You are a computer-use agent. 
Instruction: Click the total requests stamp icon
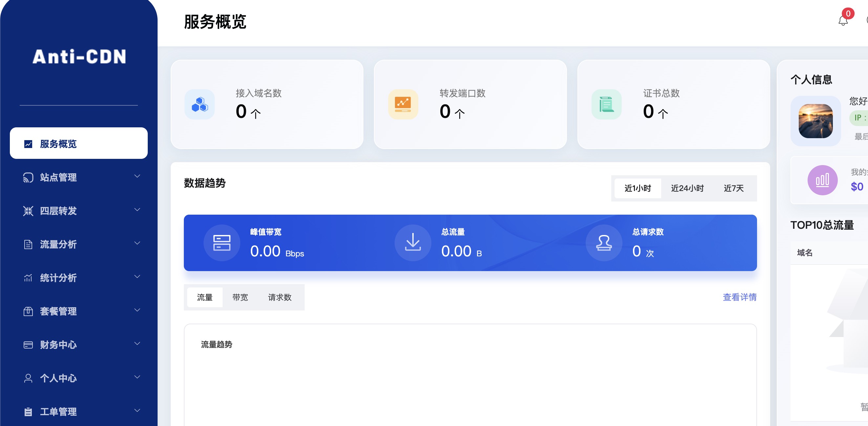[604, 243]
